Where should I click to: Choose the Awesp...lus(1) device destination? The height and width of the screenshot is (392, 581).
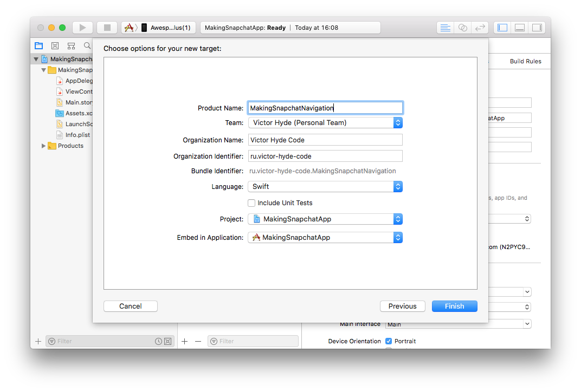(166, 28)
